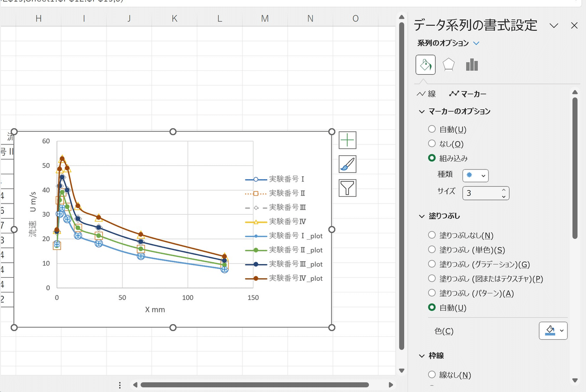This screenshot has width=586, height=392.
Task: Click the marker サイズ input field
Action: 480,193
